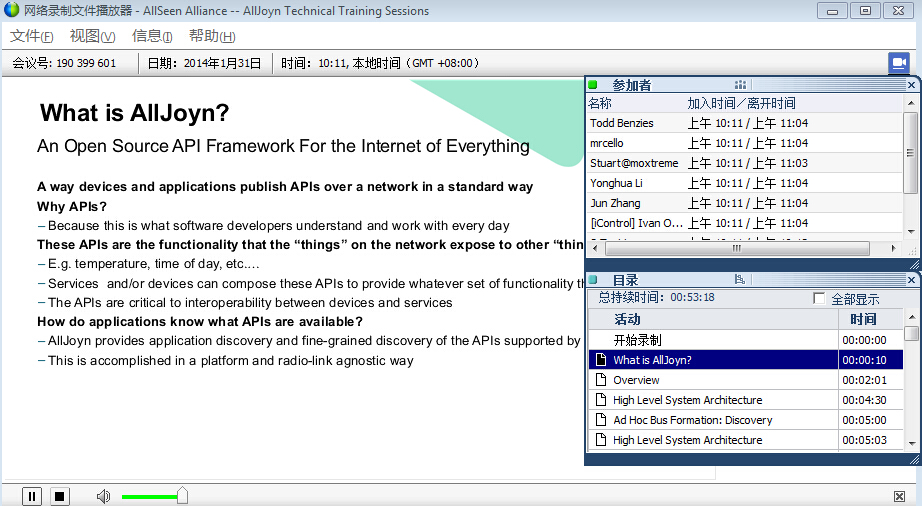Minimize the player window

(832, 11)
